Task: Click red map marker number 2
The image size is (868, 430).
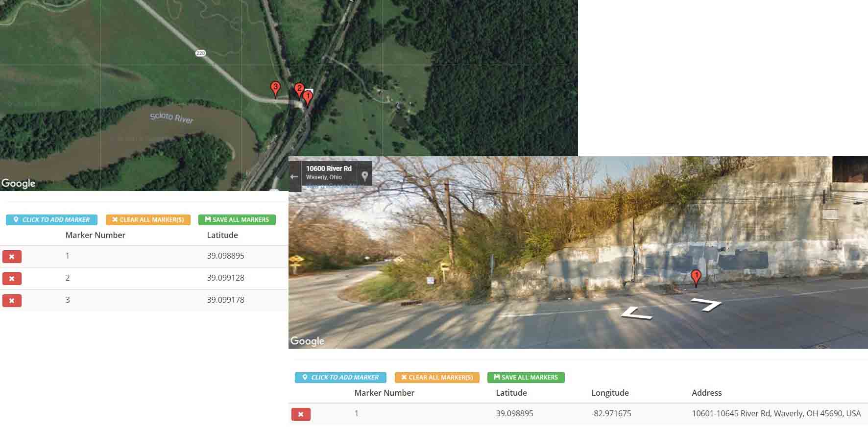Action: point(299,91)
